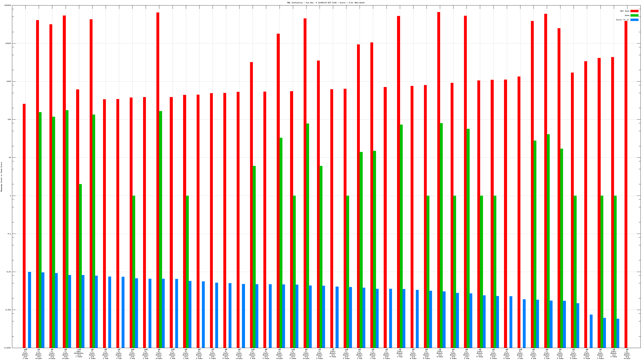
Task: Click the 'Message Count or Spam Score' axis label
Action: click(x=2, y=177)
